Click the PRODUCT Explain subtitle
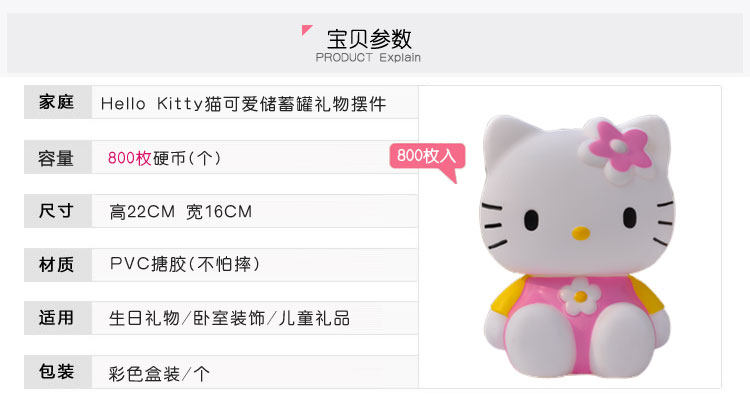 coord(368,58)
